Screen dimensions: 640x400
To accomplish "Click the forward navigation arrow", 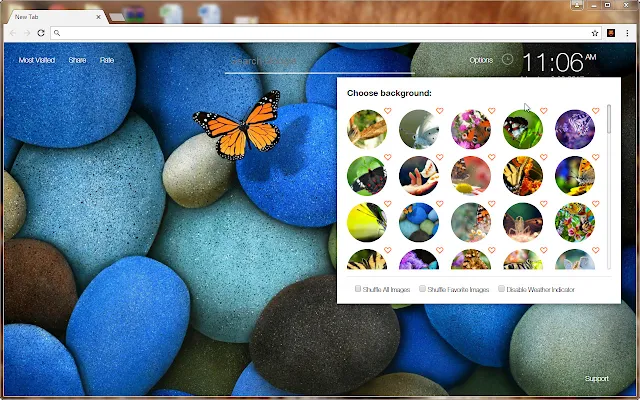I will tap(27, 33).
